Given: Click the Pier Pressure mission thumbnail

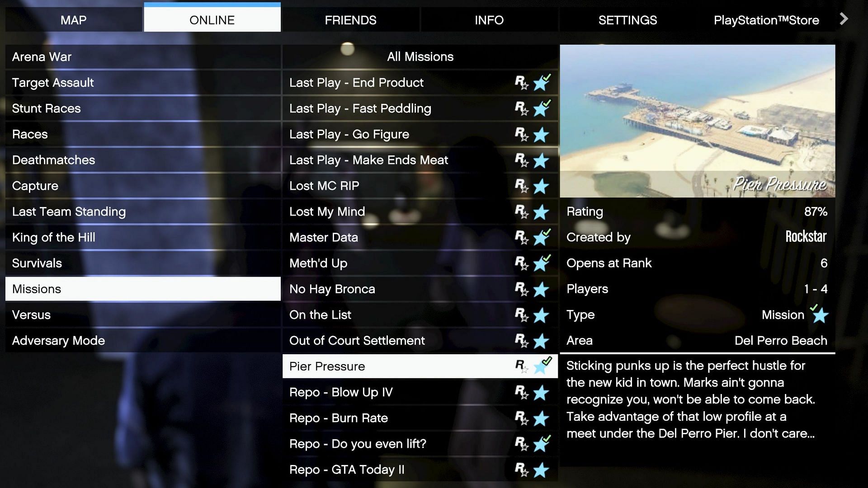Looking at the screenshot, I should pos(698,120).
